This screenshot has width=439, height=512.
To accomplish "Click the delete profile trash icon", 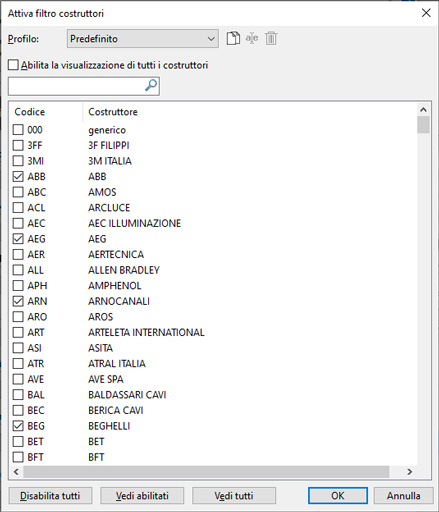I will [271, 38].
